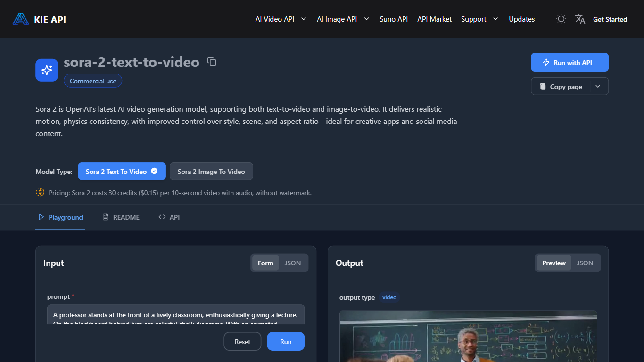644x362 pixels.
Task: Toggle the light/dark theme sun icon
Action: click(x=561, y=19)
